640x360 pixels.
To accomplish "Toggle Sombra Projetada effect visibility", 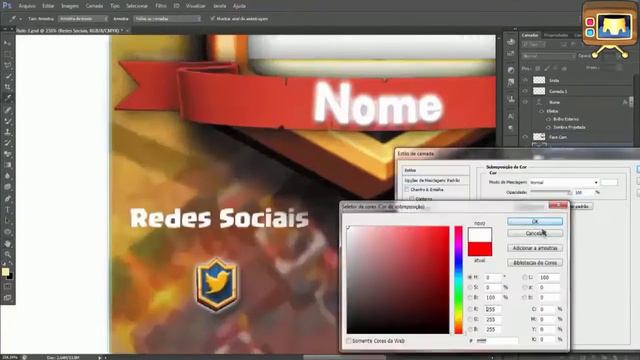I will coord(548,127).
